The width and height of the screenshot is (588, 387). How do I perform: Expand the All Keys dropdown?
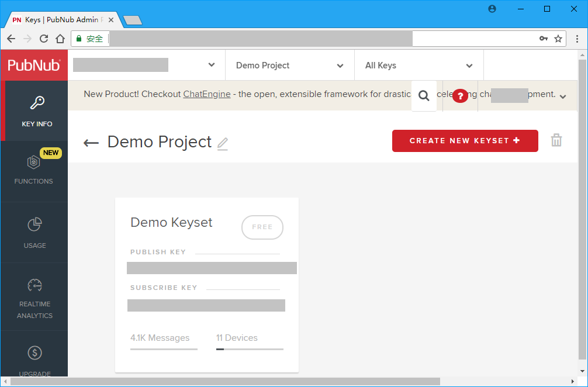tap(469, 65)
